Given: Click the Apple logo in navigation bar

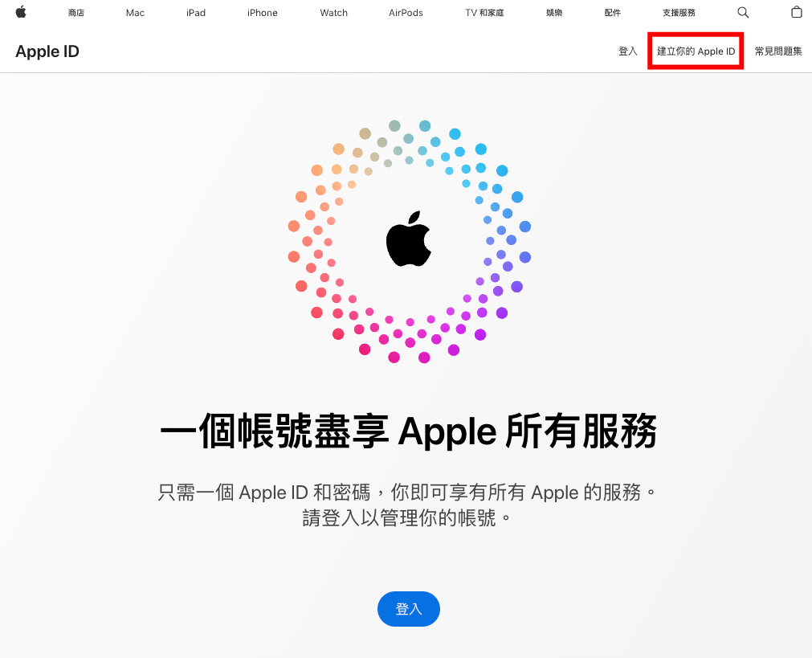Looking at the screenshot, I should click(21, 12).
